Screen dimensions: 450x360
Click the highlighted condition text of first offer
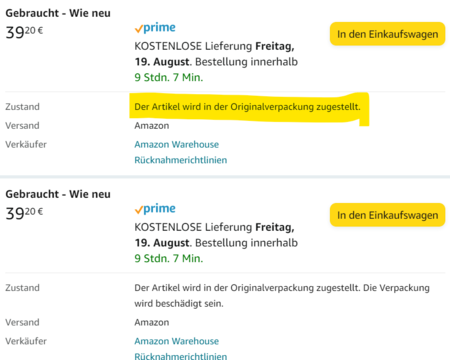pos(247,107)
